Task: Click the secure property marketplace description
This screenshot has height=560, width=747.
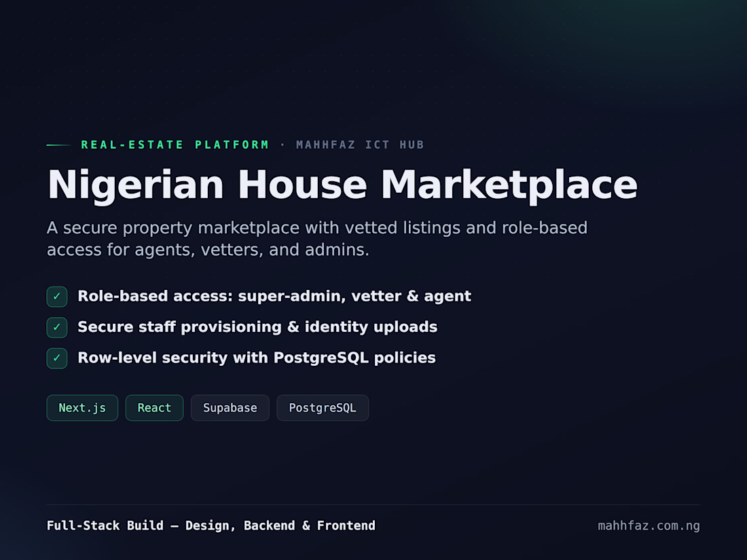Action: (317, 238)
